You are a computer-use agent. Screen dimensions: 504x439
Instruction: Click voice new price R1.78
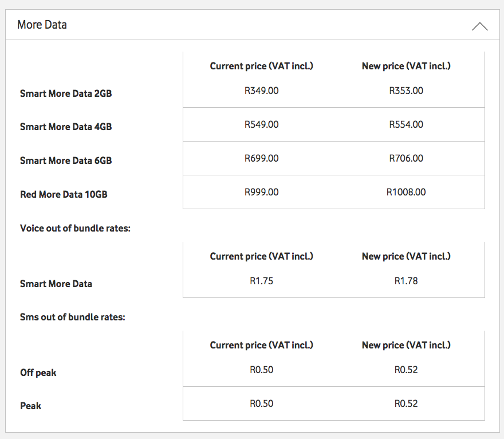coord(406,281)
